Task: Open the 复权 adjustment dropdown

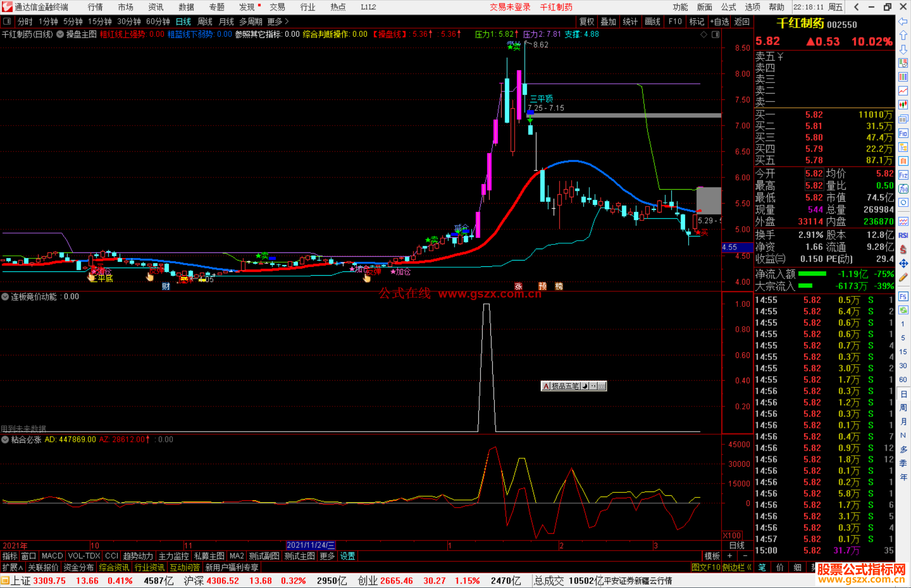Action: tap(587, 21)
